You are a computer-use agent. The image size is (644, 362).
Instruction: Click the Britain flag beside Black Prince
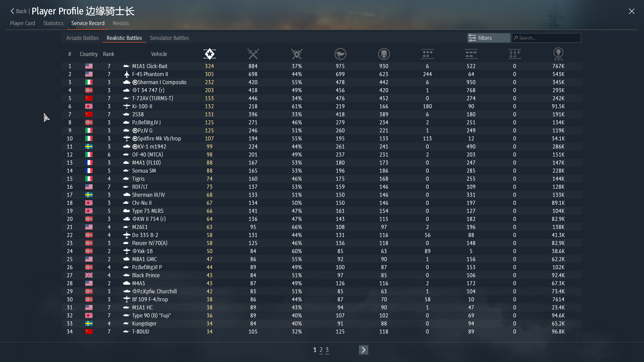[89, 275]
